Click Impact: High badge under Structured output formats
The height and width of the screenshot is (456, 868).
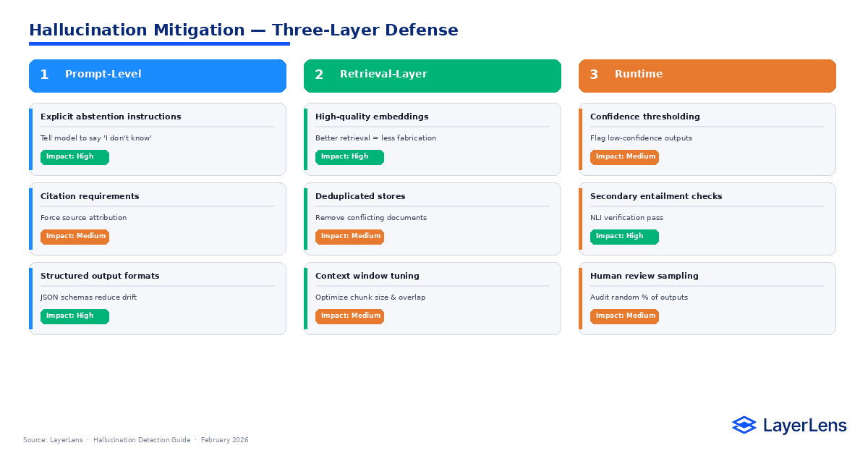(75, 316)
